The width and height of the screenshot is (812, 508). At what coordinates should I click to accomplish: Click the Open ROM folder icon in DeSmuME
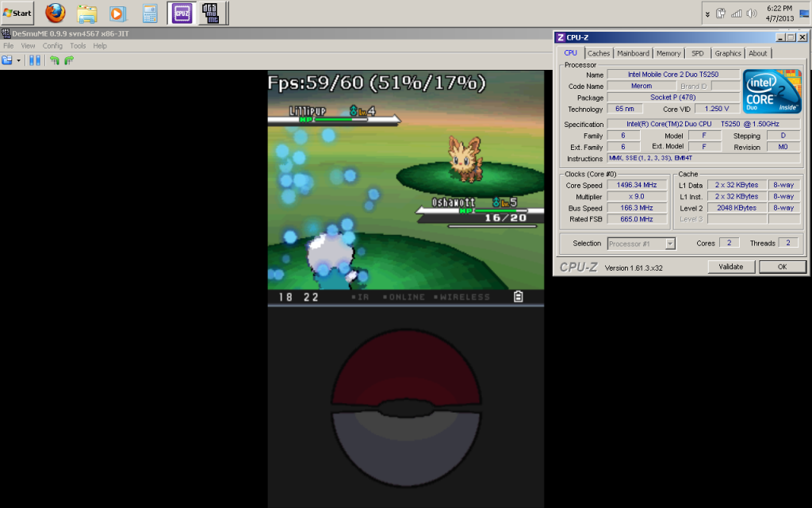pyautogui.click(x=6, y=60)
